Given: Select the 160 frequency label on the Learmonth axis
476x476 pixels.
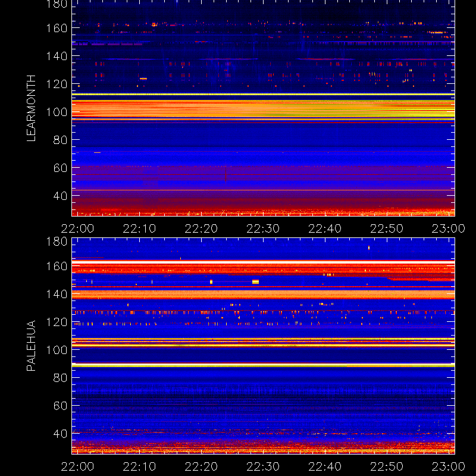Looking at the screenshot, I should click(57, 28).
